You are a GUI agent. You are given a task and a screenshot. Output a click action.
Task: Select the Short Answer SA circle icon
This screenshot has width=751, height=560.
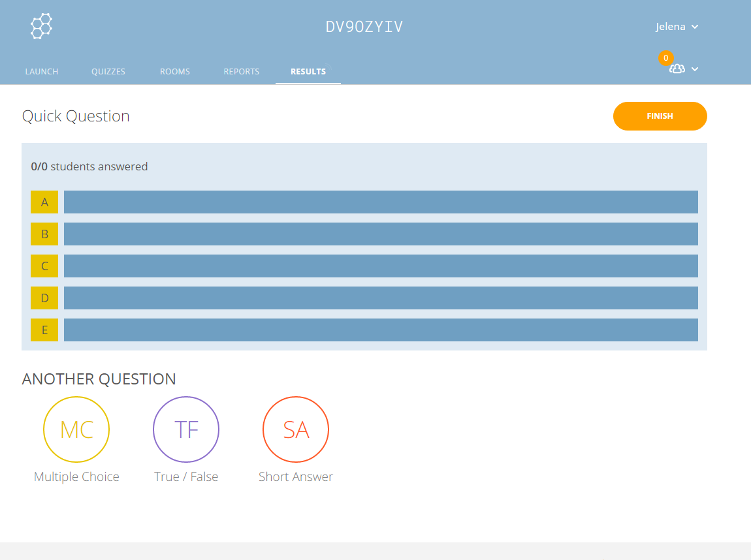[296, 429]
